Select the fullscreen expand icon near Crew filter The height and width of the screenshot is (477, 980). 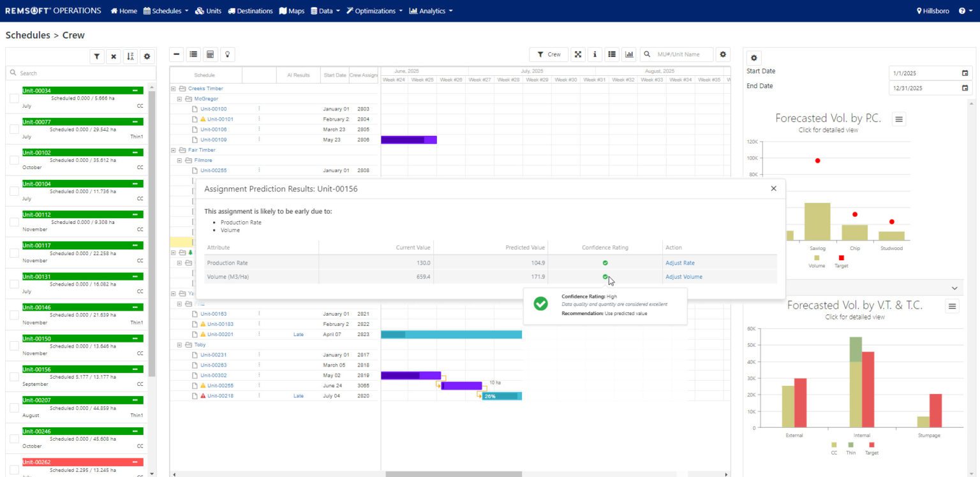click(577, 54)
